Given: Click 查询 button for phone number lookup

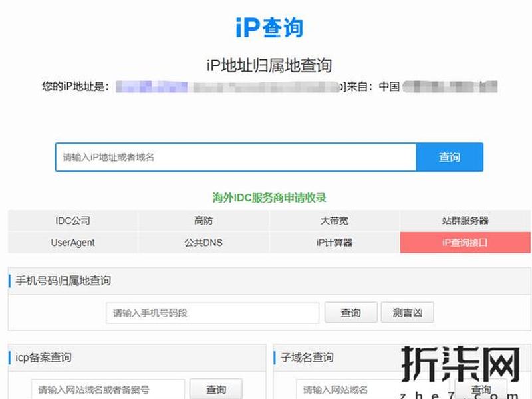Looking at the screenshot, I should tap(351, 313).
